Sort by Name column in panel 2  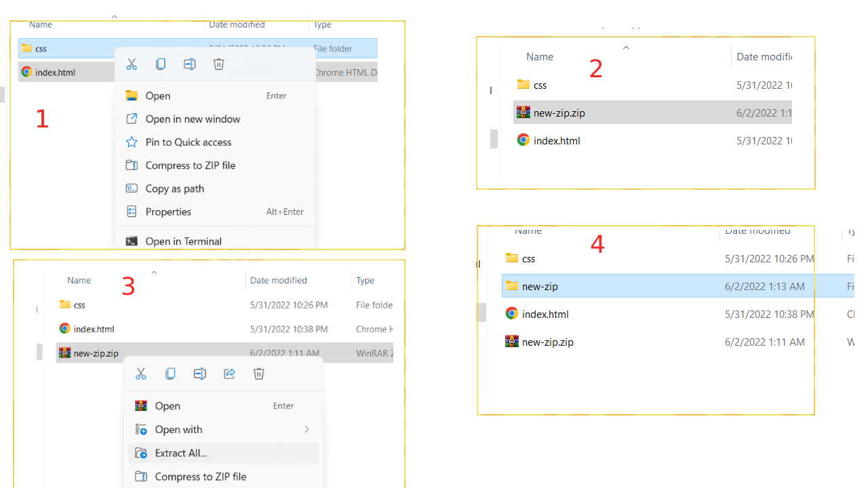pos(540,57)
